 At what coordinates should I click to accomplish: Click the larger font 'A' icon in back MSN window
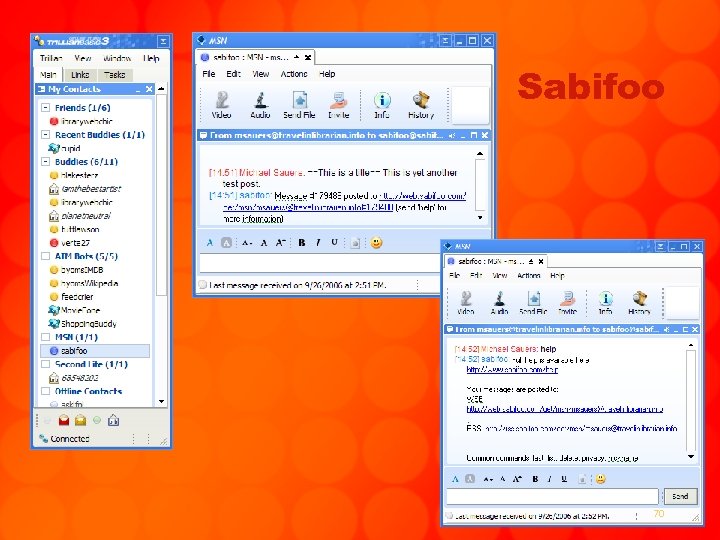tap(281, 243)
